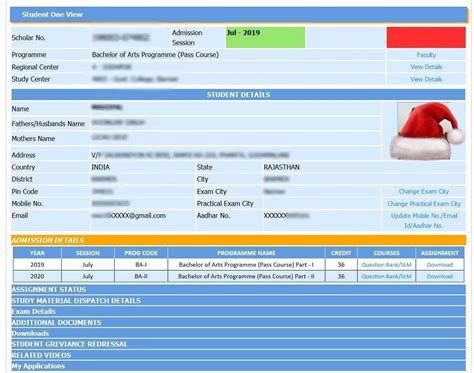Expand STUDENT GREVIANCE REDRESSAL section
Image resolution: width=474 pixels, height=373 pixels.
[x=238, y=344]
